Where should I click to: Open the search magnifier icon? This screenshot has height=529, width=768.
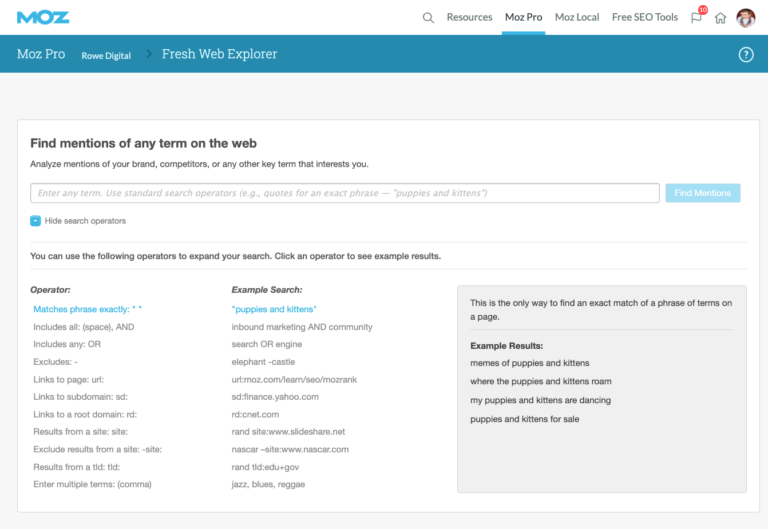click(428, 18)
